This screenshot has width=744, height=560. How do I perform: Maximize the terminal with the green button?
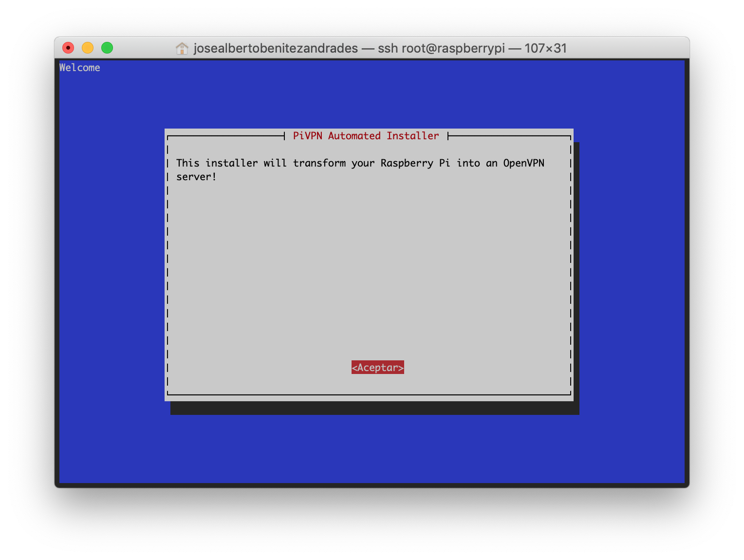107,48
